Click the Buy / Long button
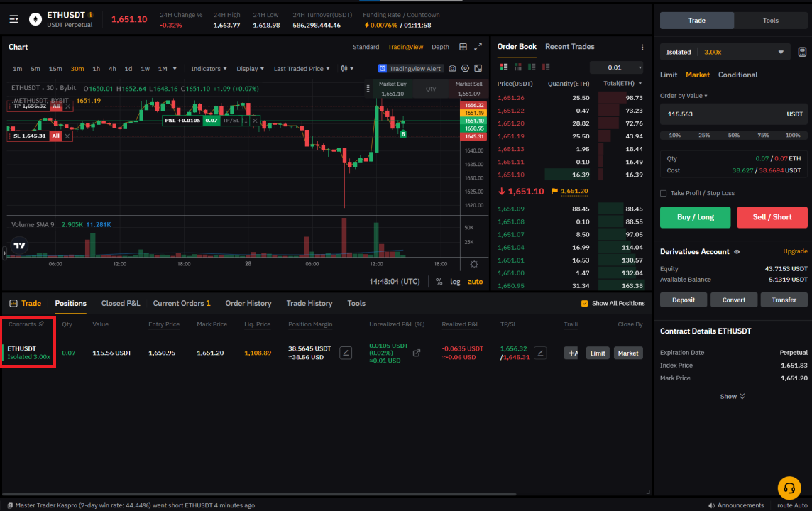 coord(695,217)
